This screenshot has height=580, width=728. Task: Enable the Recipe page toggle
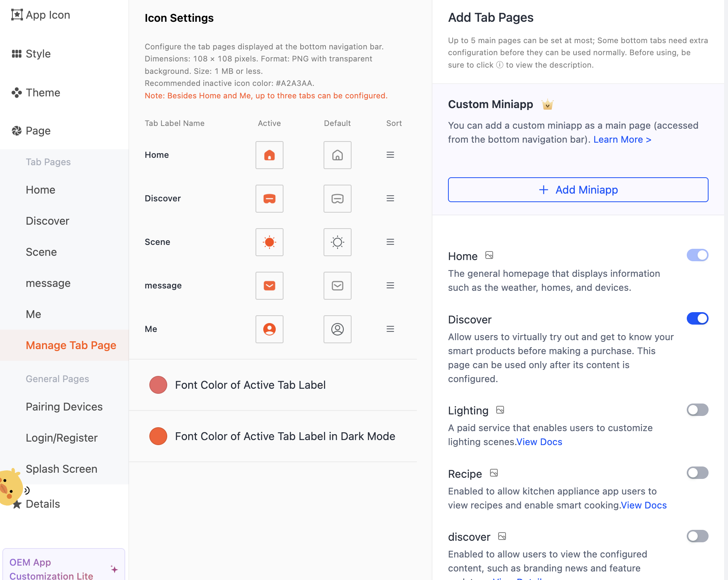[697, 473]
